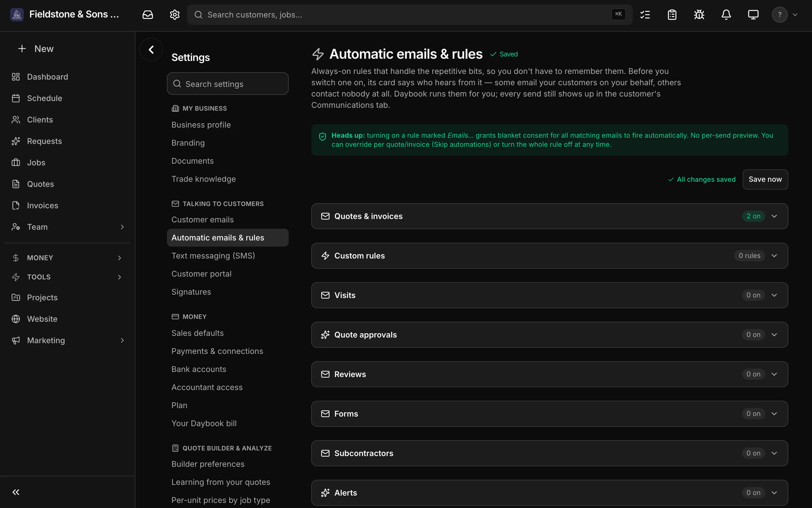Click the bolt icon on Custom rules card
This screenshot has height=508, width=812.
click(x=325, y=256)
